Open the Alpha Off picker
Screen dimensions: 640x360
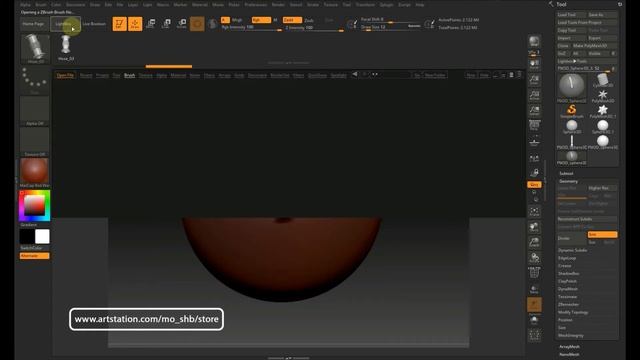point(34,111)
